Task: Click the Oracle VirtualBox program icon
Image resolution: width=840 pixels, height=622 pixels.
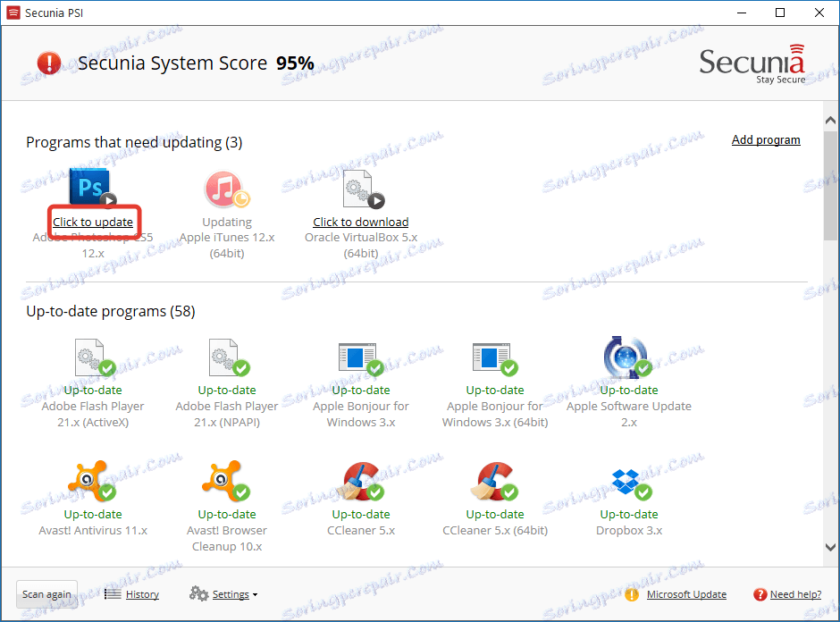Action: point(363,189)
